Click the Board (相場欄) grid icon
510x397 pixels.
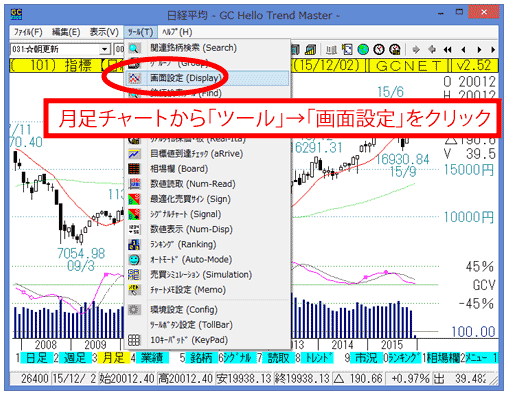(134, 169)
